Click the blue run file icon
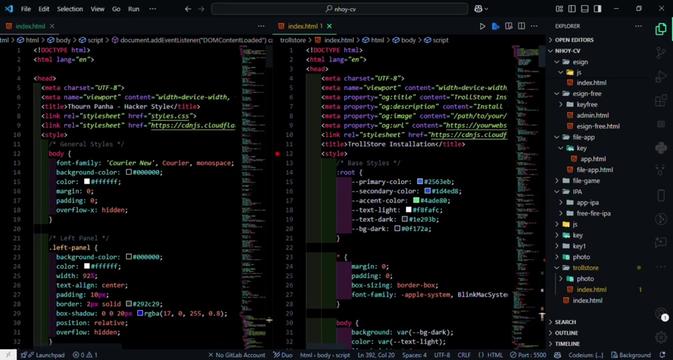This screenshot has height=360, width=673. pyautogui.click(x=496, y=26)
